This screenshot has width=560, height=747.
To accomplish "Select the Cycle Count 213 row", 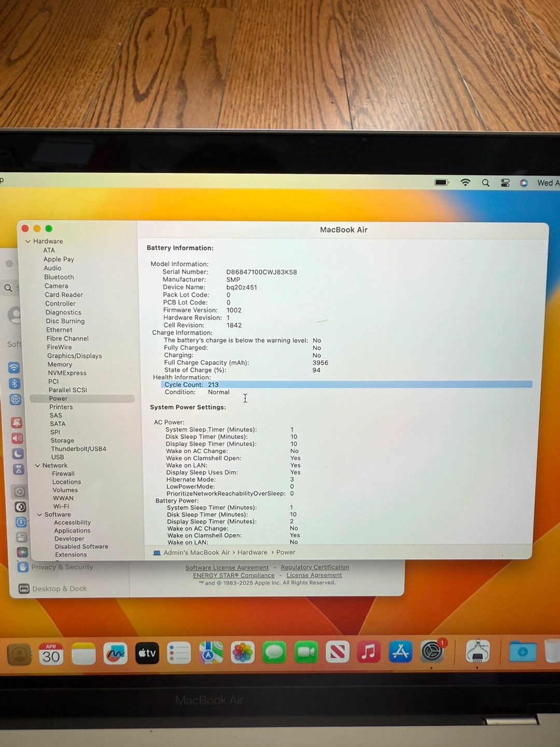I will pos(346,384).
